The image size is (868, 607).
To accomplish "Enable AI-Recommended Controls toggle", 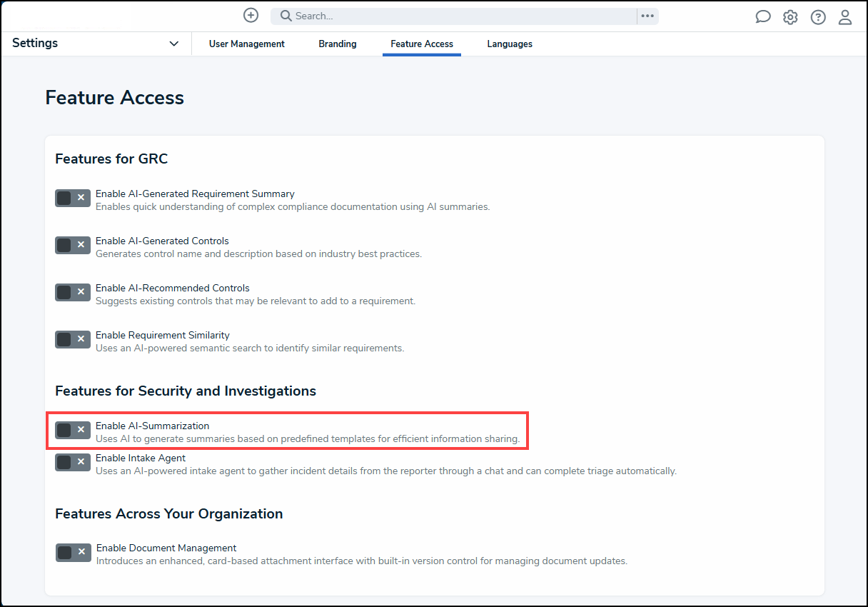I will (x=73, y=292).
